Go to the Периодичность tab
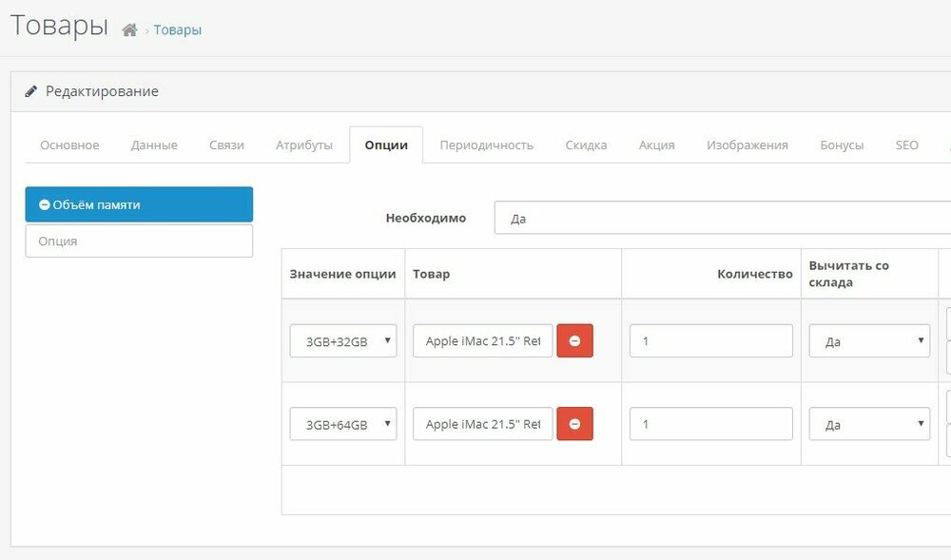 486,145
